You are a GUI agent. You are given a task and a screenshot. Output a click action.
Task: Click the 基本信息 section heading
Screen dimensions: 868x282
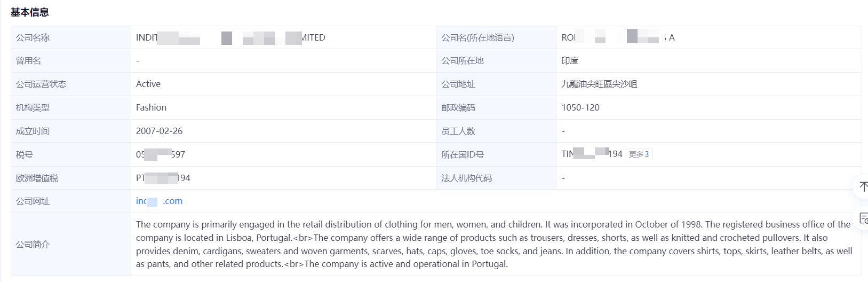tap(30, 12)
